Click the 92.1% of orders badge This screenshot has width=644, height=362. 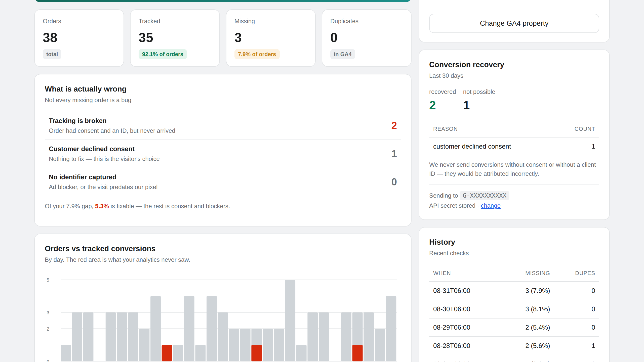(163, 54)
